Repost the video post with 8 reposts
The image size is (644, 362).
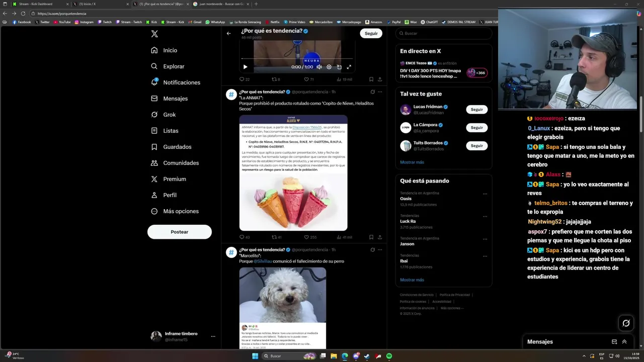276,79
